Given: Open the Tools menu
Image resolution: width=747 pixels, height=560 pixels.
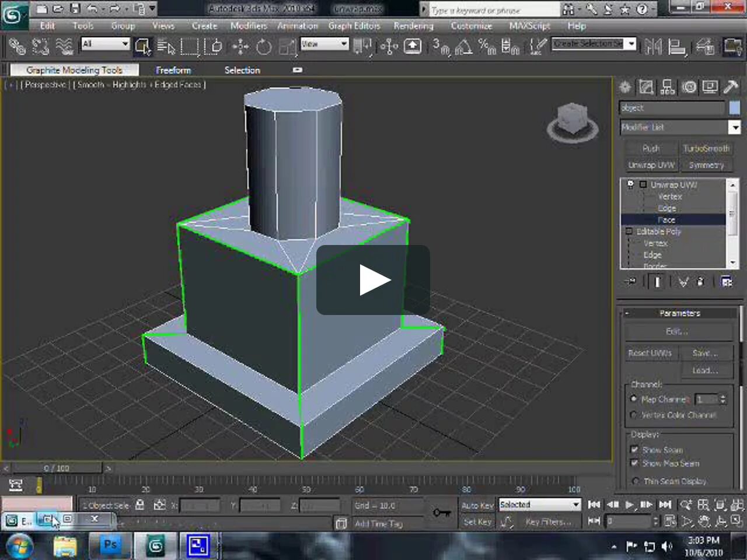Looking at the screenshot, I should [x=83, y=26].
